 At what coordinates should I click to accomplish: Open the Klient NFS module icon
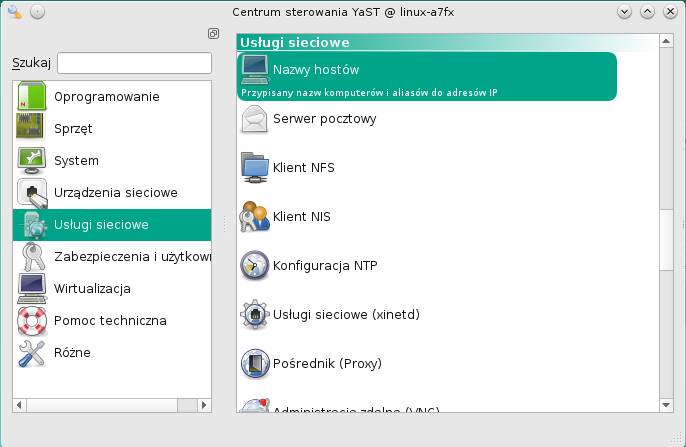click(x=255, y=167)
